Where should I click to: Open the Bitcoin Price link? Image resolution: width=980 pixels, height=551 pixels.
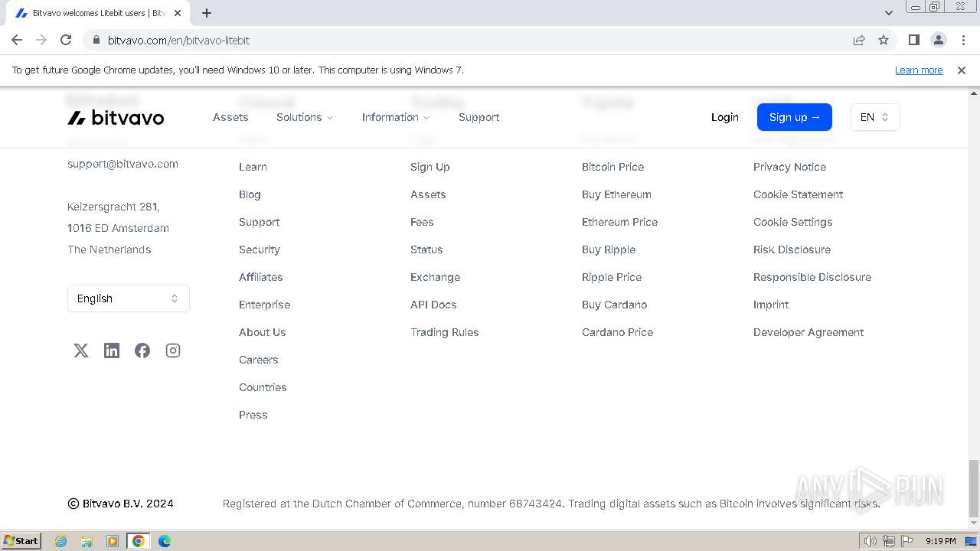tap(613, 167)
